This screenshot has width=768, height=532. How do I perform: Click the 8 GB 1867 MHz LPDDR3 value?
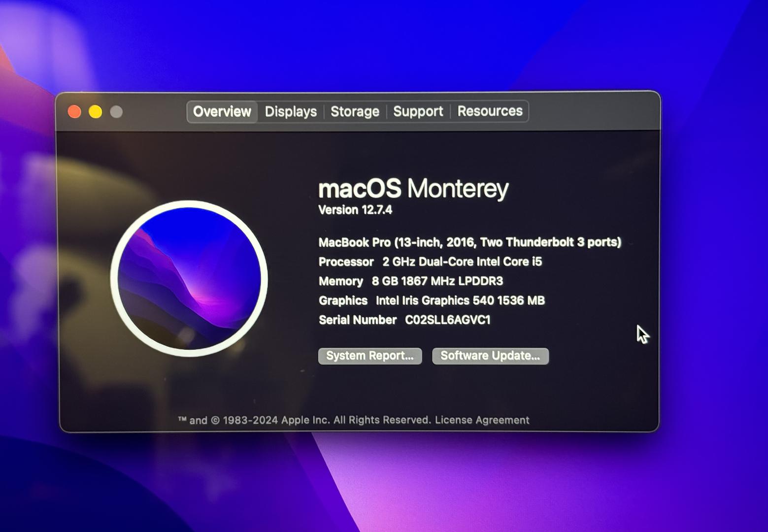pos(437,281)
